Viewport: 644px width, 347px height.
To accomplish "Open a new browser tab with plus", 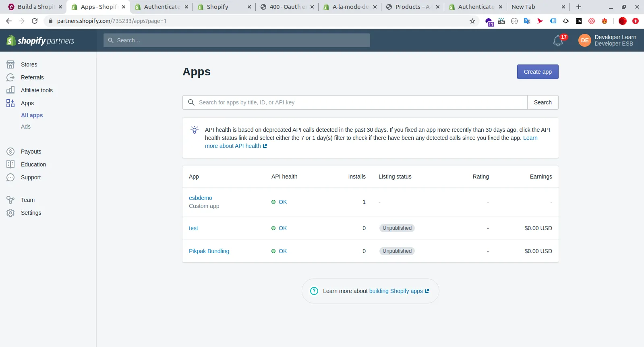I will point(579,7).
